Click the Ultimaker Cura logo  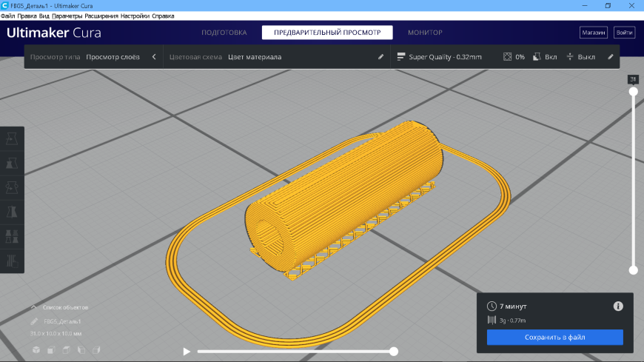click(x=54, y=33)
